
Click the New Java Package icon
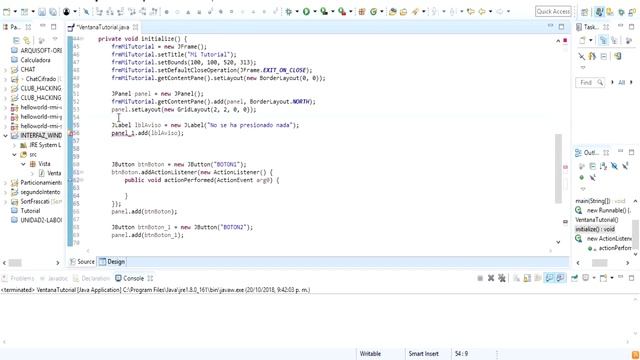click(362, 12)
